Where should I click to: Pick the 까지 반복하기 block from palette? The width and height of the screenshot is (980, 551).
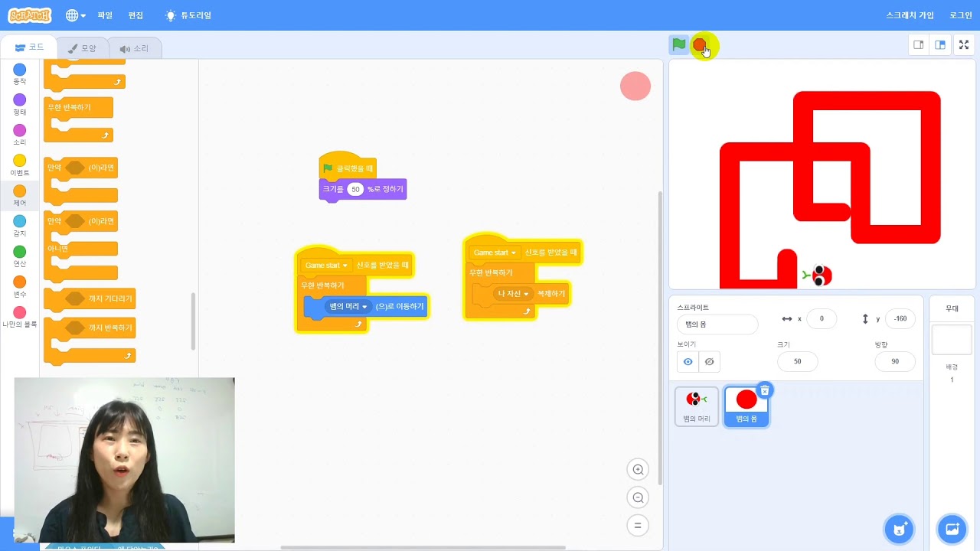pyautogui.click(x=90, y=328)
